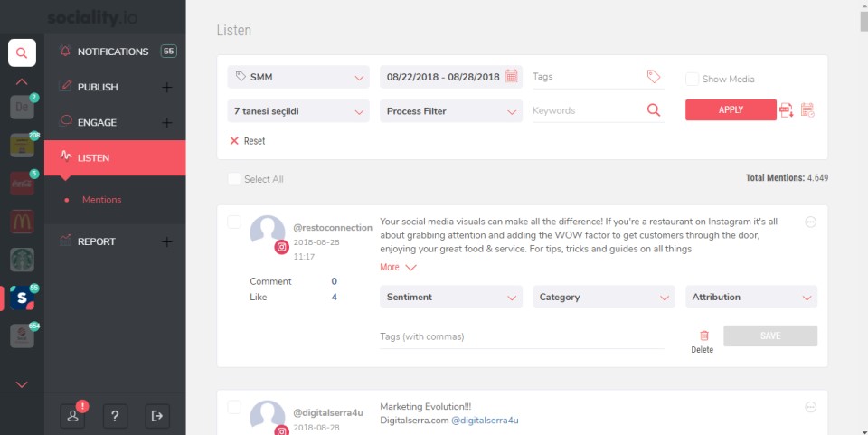Enable the Show Media checkbox
Screen dimensions: 868x435
692,79
